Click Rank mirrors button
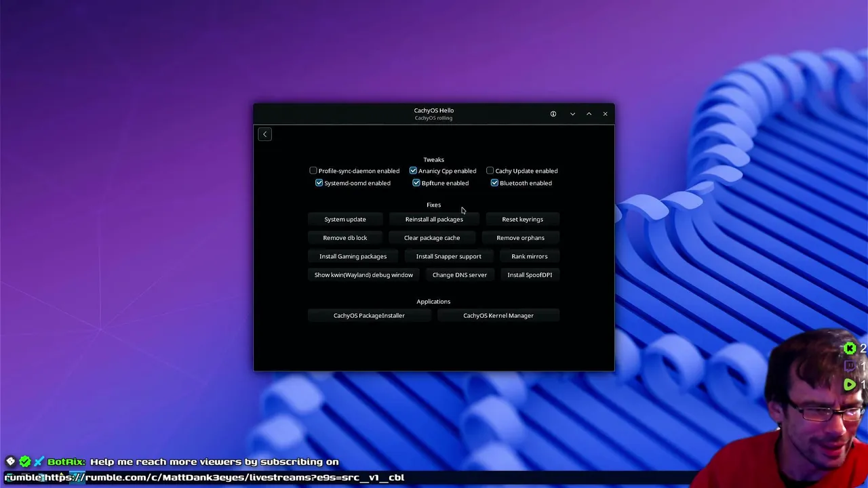 point(530,256)
